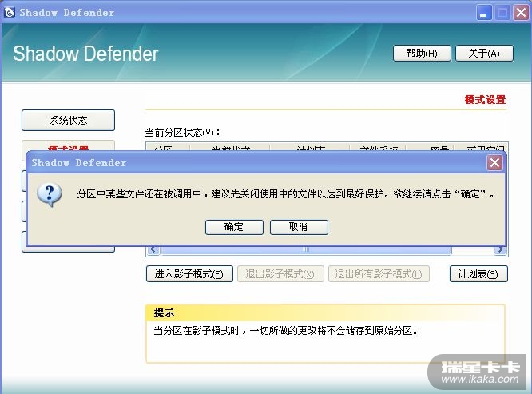532x394 pixels.
Task: Open 关于(A) about button
Action: point(484,54)
